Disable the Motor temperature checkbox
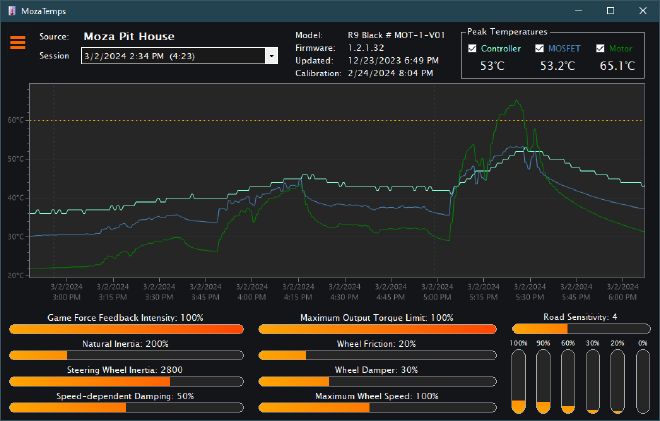This screenshot has width=660, height=421. (x=601, y=48)
